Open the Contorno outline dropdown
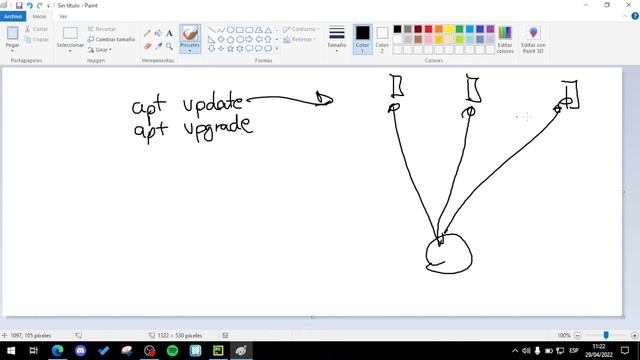This screenshot has height=360, width=640. (x=301, y=29)
